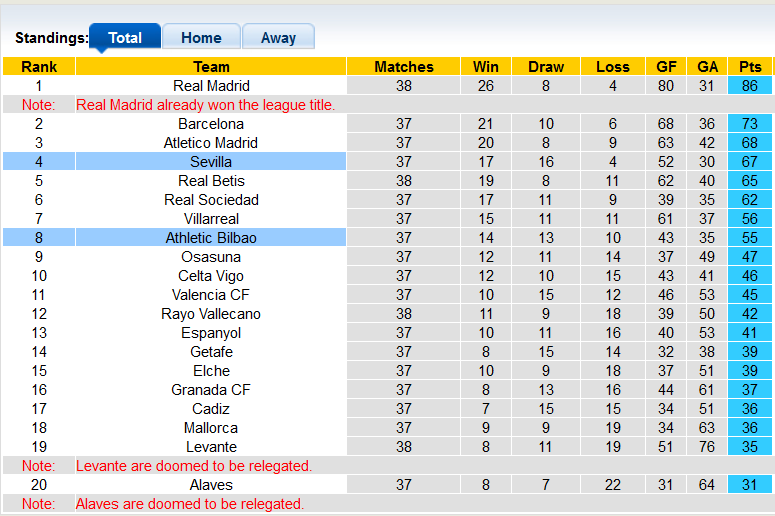Screen dimensions: 775x516
Task: Switch to the Total standings tab
Action: [125, 37]
